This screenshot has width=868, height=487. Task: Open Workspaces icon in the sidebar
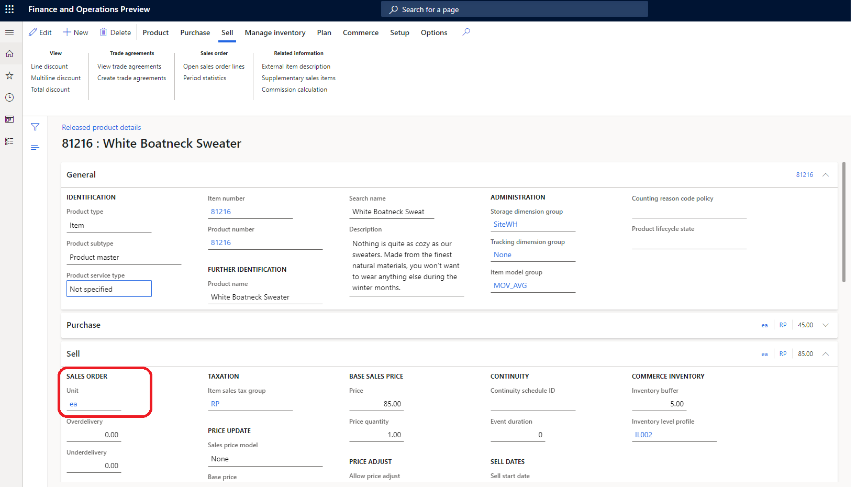tap(9, 119)
